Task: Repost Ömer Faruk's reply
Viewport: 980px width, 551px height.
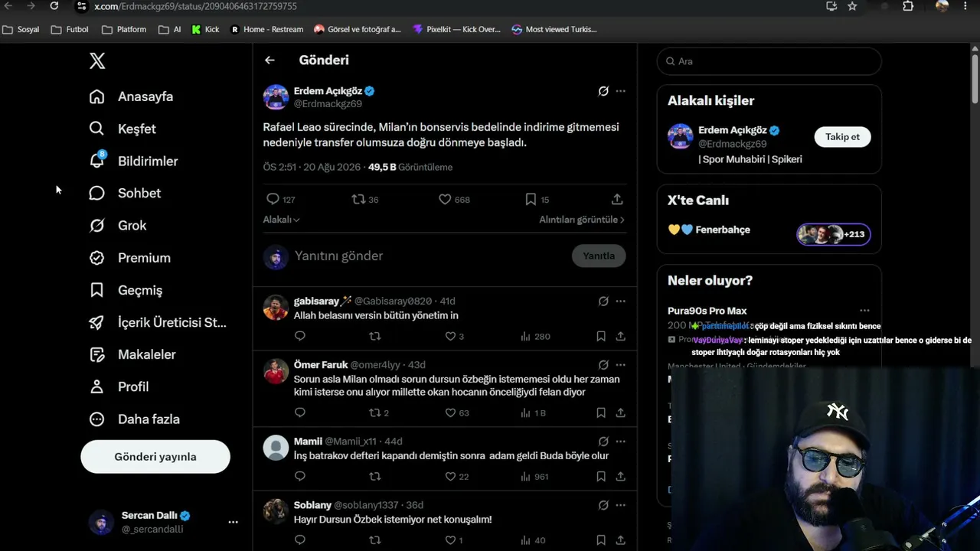Action: point(379,412)
